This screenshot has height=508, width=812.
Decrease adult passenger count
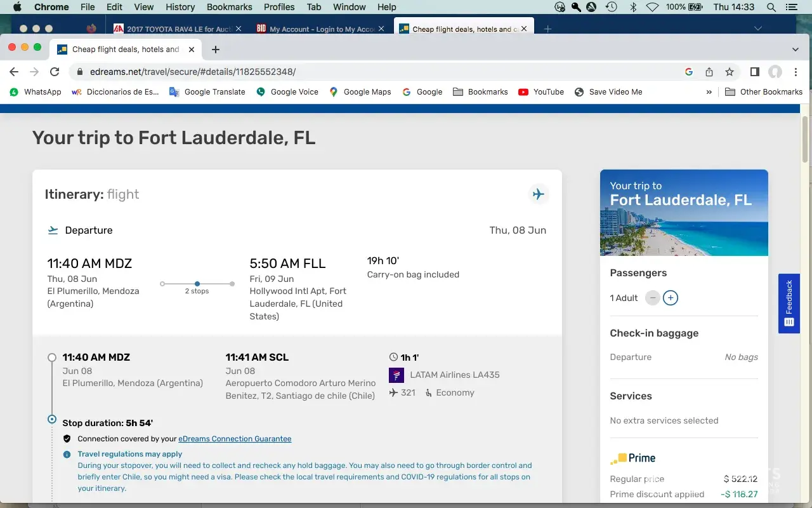point(652,298)
